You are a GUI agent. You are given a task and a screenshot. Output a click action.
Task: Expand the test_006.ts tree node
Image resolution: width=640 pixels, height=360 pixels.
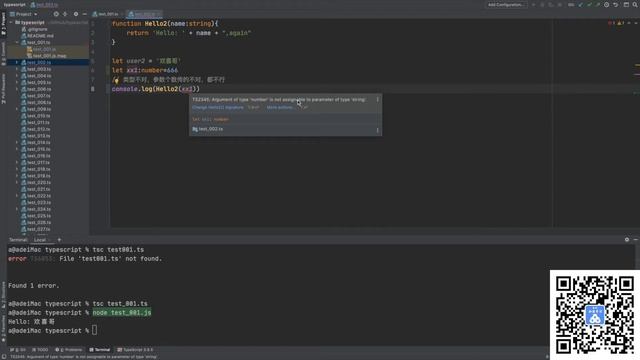(17, 89)
